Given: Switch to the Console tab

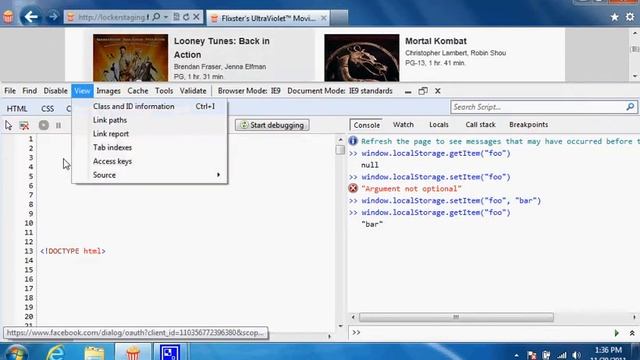Looking at the screenshot, I should (x=367, y=125).
